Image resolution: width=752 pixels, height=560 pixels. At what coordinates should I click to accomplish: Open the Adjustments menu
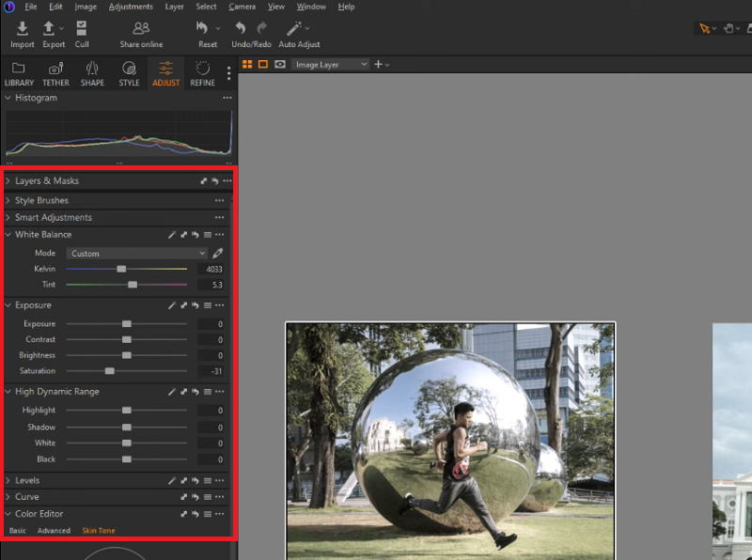[131, 7]
